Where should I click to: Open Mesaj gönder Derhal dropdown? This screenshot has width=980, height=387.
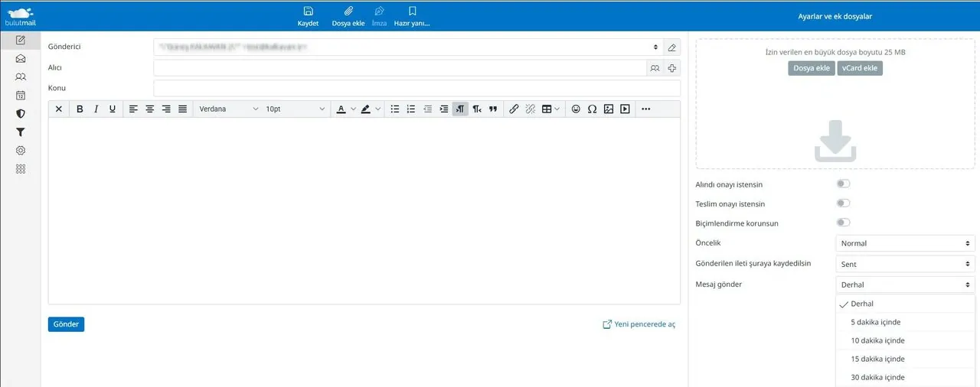905,285
